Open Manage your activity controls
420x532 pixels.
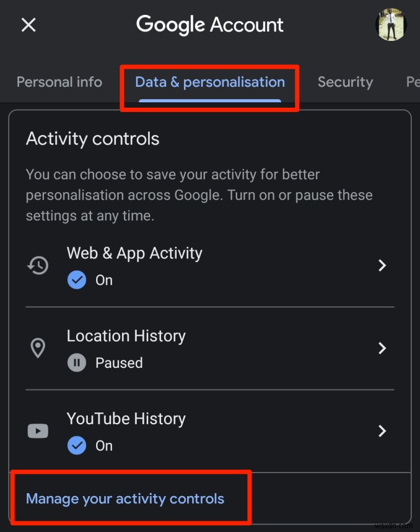125,498
